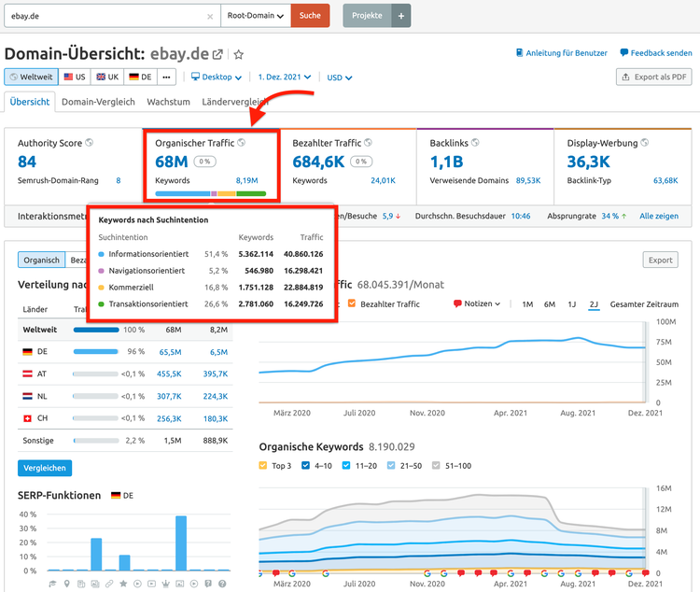Click the FAQ speech-bubble question SERP icon
The width and height of the screenshot is (700, 592).
coord(208,584)
